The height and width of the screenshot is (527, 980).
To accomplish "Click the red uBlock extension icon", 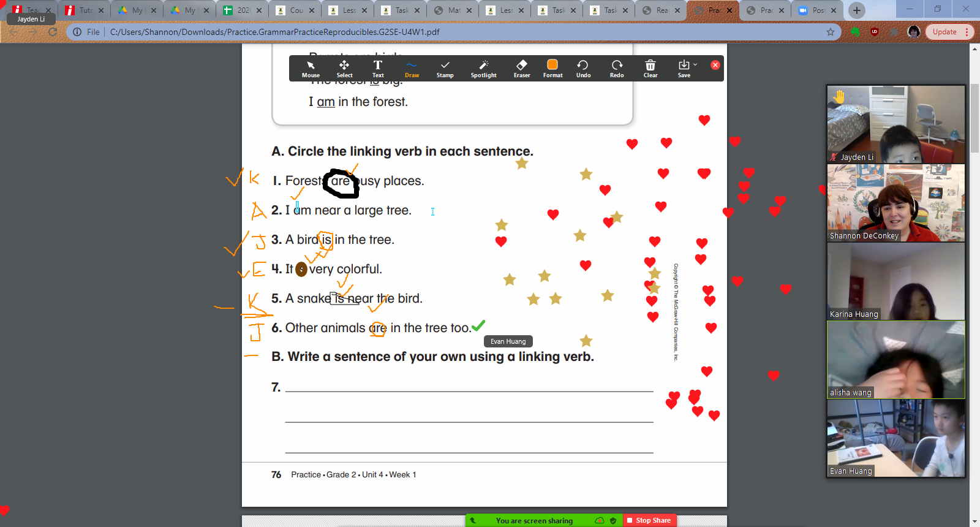I will point(875,32).
